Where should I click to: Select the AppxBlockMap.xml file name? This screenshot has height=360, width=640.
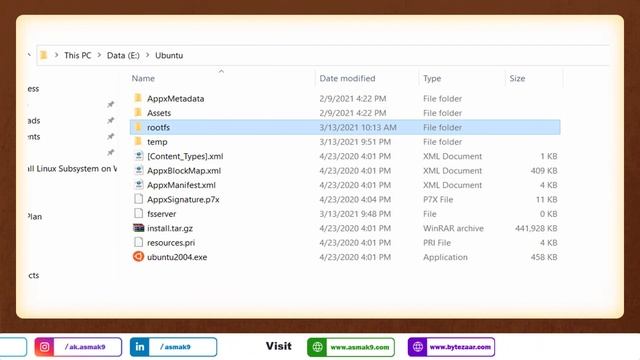184,171
